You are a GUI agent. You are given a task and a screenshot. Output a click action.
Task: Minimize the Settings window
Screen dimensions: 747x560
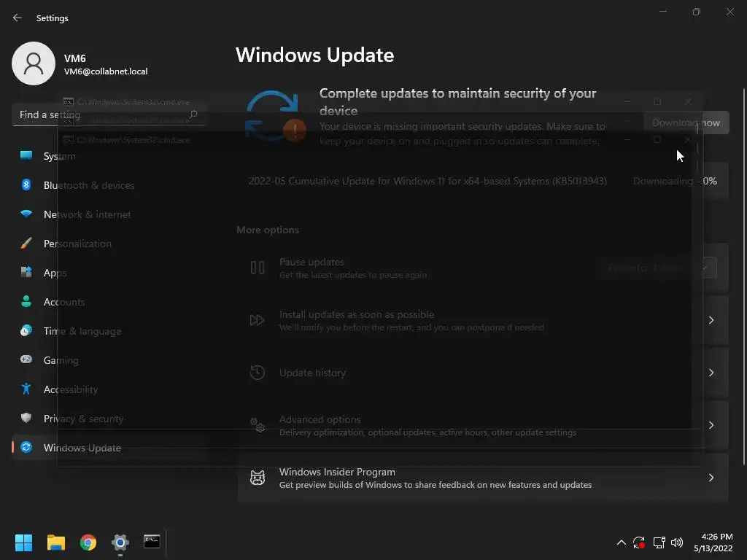(x=662, y=12)
